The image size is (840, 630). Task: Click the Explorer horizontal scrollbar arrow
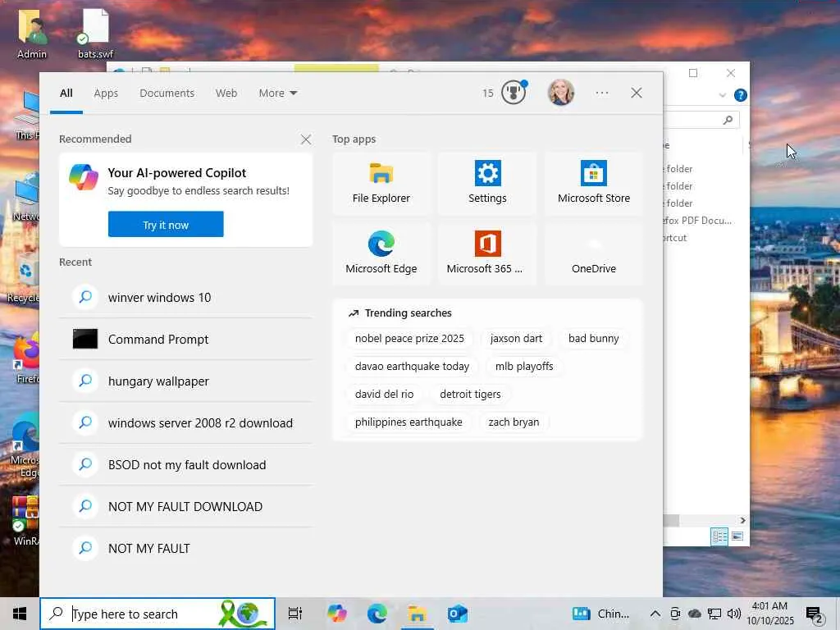(742, 520)
